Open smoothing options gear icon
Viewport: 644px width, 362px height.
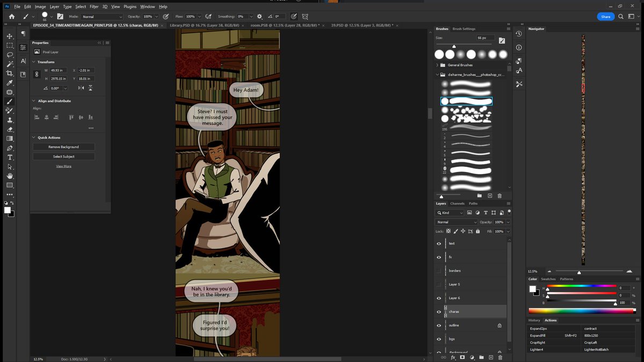[260, 17]
